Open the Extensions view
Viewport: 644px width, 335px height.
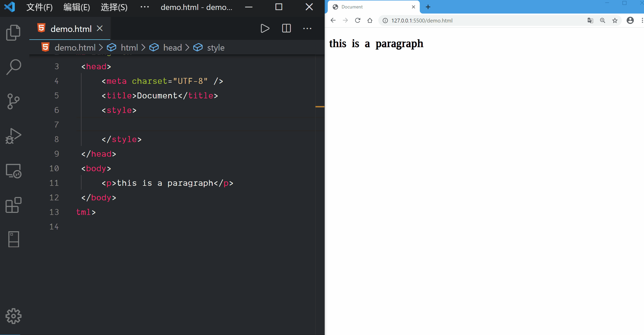click(13, 205)
